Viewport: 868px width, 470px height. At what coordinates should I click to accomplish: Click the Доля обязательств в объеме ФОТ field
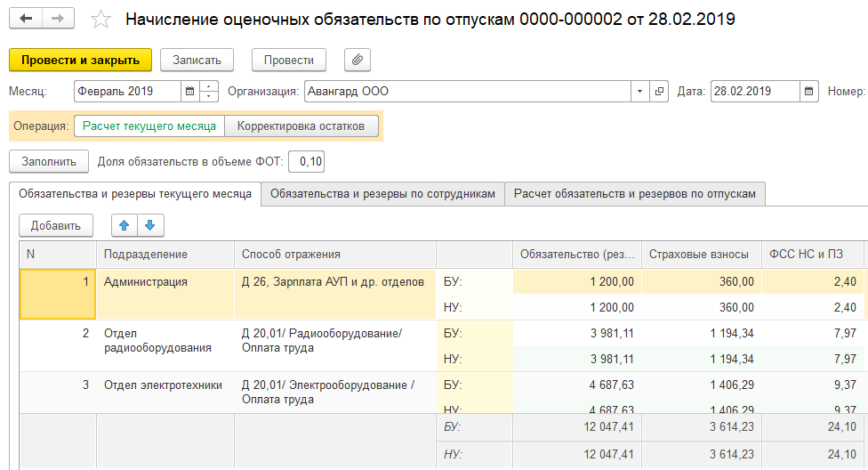(x=308, y=161)
